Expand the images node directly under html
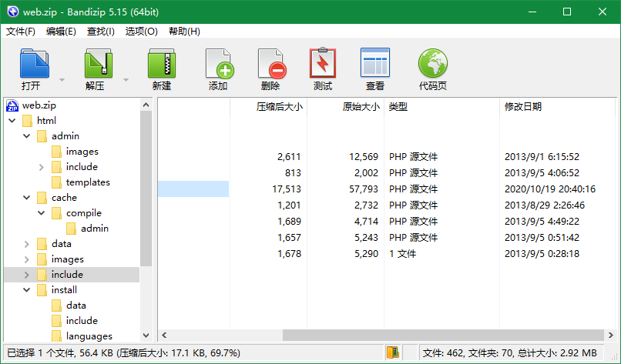621x364 pixels. coord(26,259)
